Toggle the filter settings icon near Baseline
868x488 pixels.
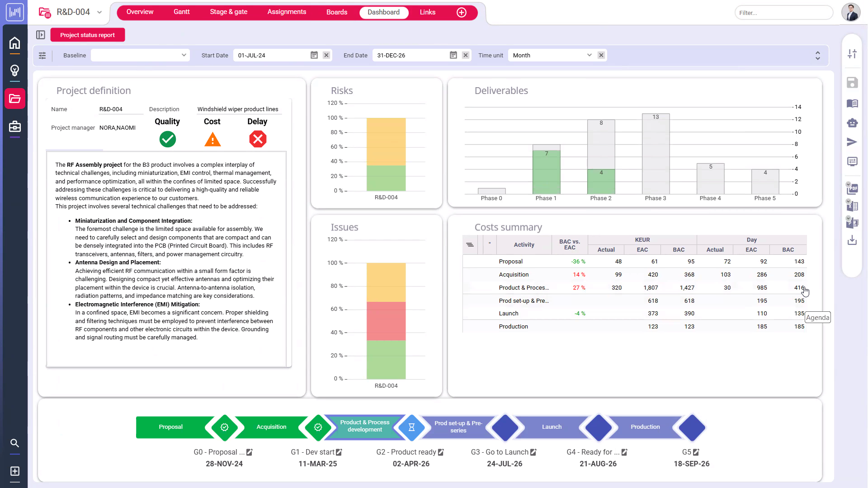(42, 55)
